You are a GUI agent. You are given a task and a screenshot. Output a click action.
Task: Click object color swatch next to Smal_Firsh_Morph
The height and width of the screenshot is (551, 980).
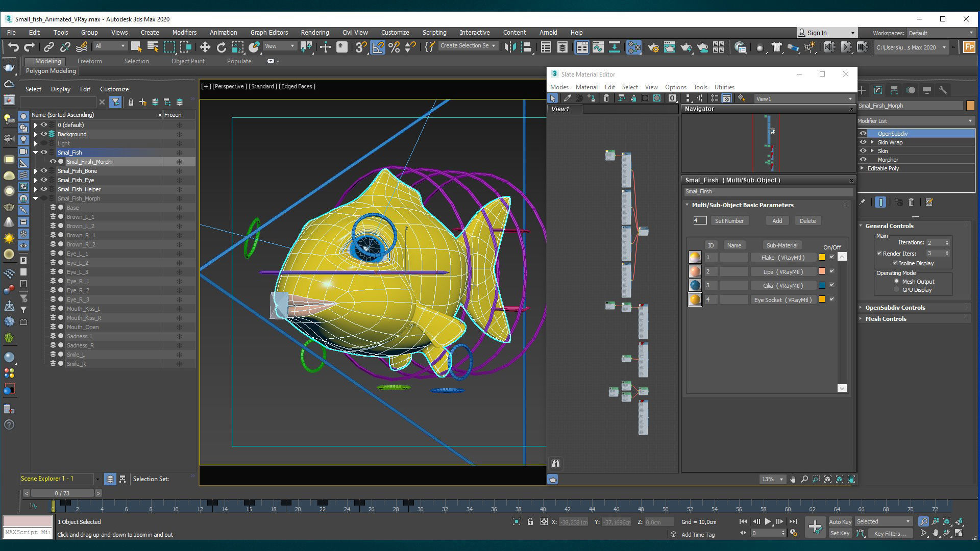pos(970,106)
